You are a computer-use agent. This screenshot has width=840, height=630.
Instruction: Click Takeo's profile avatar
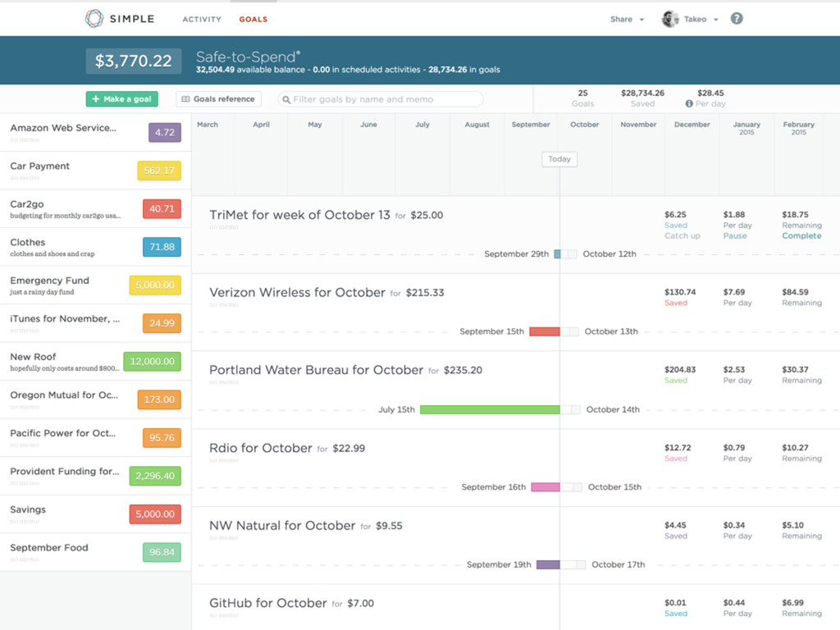tap(670, 19)
